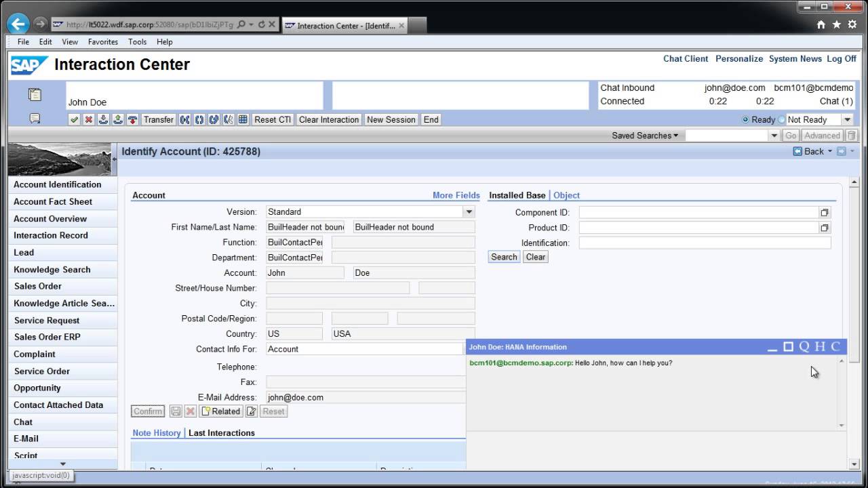Collapse the navigation sidebar with the small arrow
The height and width of the screenshot is (488, 868).
click(115, 159)
